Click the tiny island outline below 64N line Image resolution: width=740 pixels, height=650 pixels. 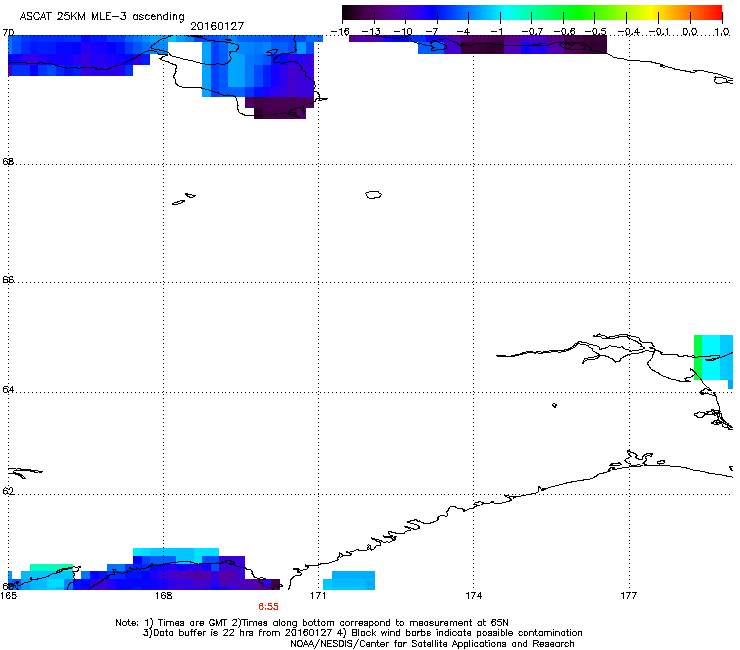pos(554,405)
